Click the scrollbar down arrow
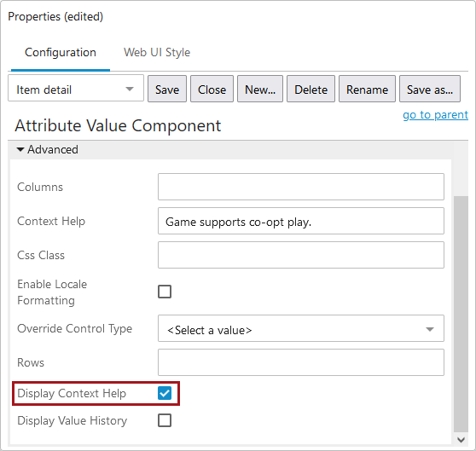 point(461,440)
